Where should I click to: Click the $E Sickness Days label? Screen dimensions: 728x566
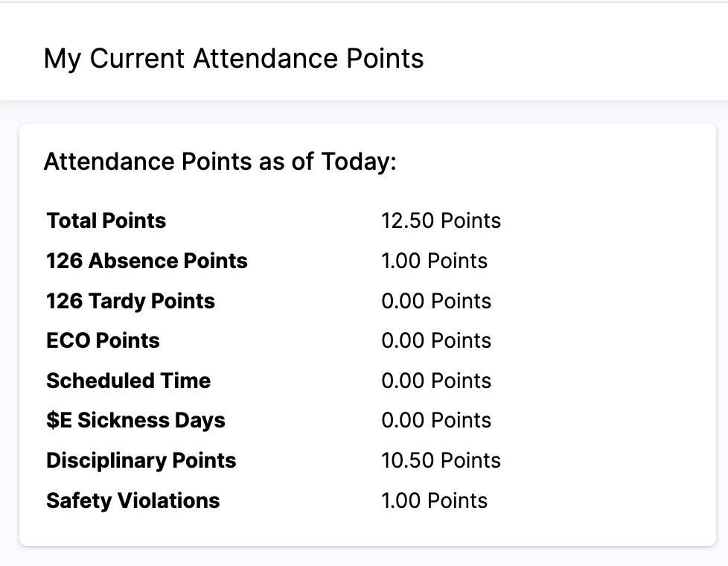point(135,421)
